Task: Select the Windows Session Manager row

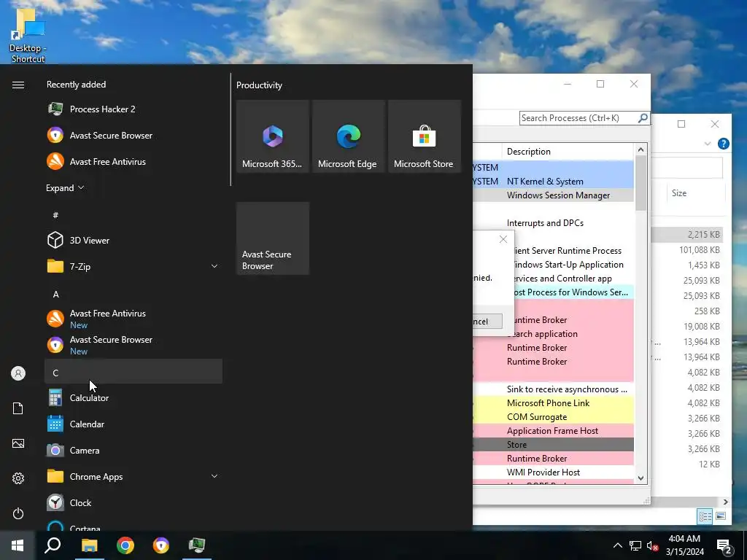Action: point(553,195)
